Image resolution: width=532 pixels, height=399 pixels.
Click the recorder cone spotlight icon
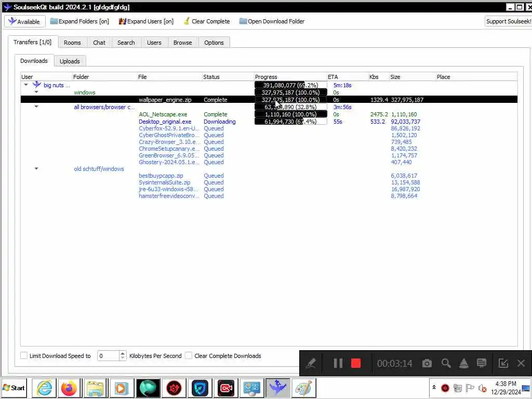pos(464,363)
